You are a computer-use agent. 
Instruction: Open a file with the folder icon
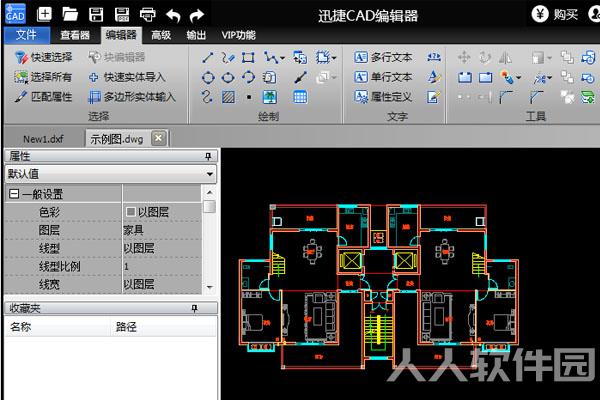[x=70, y=15]
